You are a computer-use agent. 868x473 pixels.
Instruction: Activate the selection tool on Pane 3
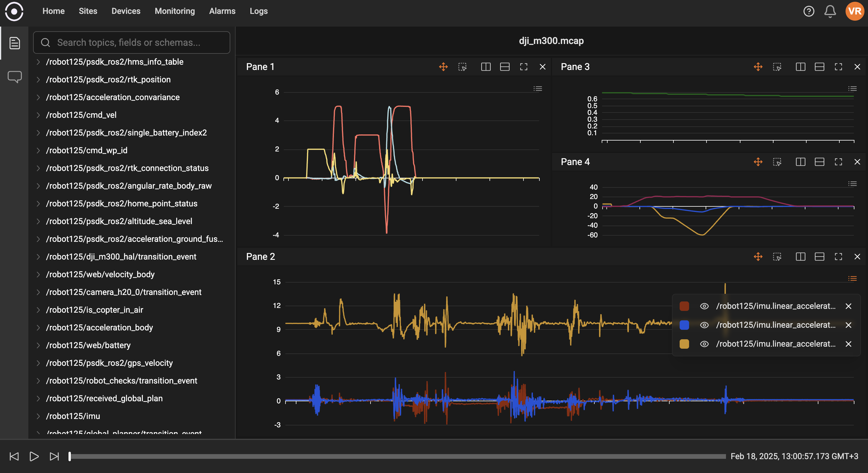777,67
